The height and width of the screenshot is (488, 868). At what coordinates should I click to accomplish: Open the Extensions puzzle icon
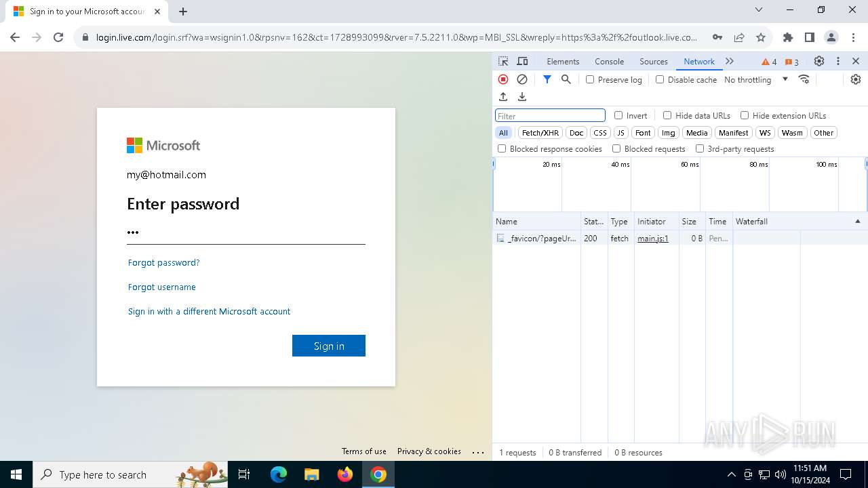click(x=788, y=37)
